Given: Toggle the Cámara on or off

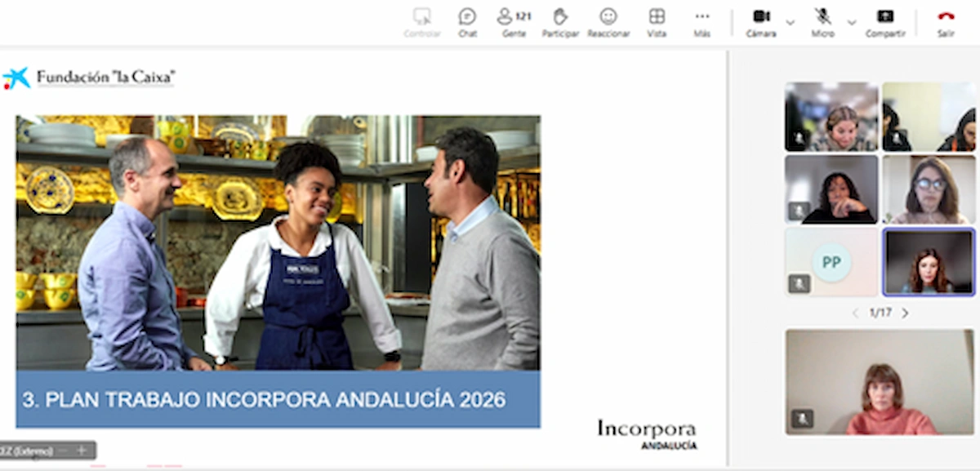Looking at the screenshot, I should click(761, 22).
